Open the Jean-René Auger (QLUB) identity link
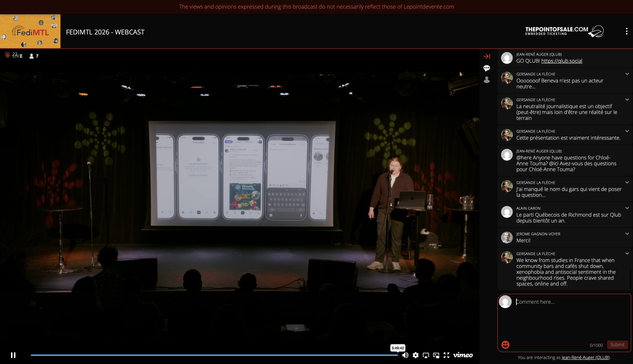Screen dimensions: 633x364 (x=585, y=357)
